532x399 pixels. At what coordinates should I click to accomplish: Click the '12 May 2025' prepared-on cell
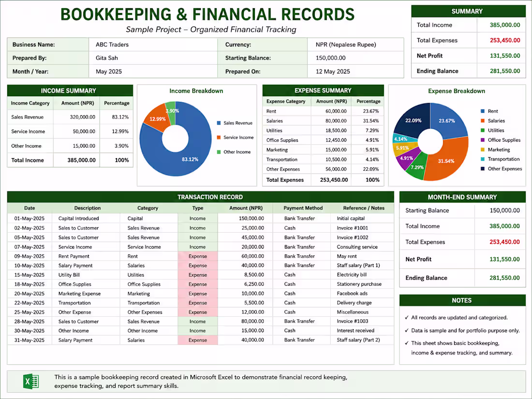coord(355,71)
